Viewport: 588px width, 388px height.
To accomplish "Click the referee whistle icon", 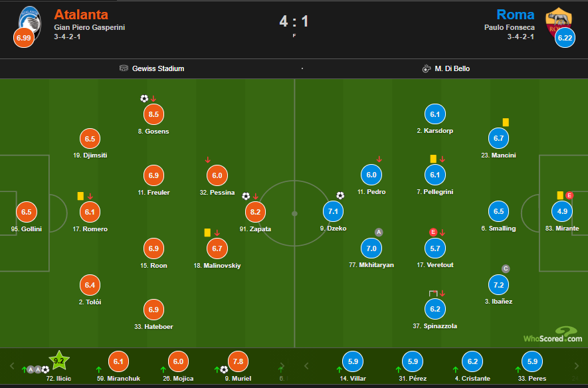I will (426, 68).
